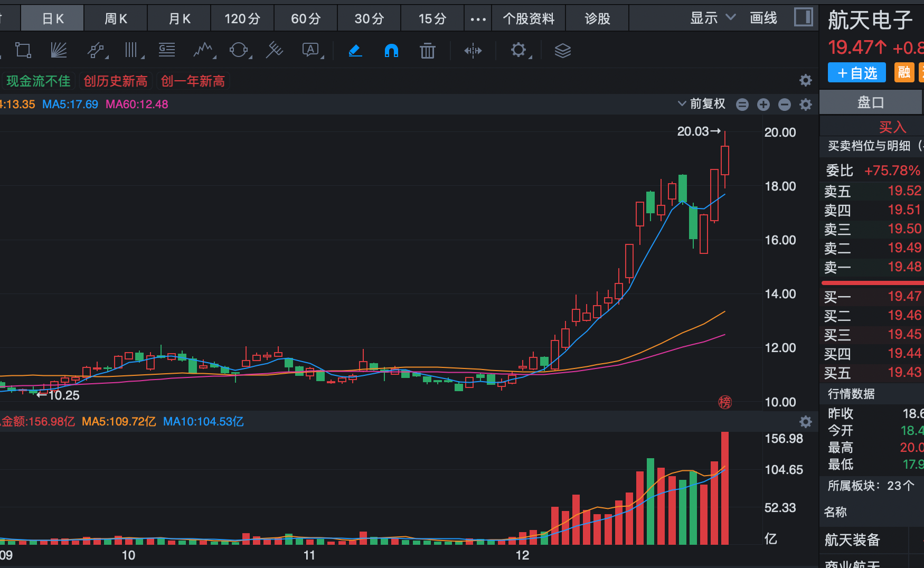
Task: Click the 卖一 19.48 order row
Action: point(872,267)
